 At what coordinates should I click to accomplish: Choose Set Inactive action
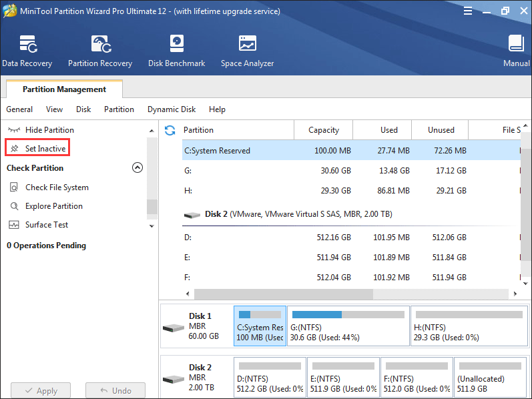tap(45, 149)
